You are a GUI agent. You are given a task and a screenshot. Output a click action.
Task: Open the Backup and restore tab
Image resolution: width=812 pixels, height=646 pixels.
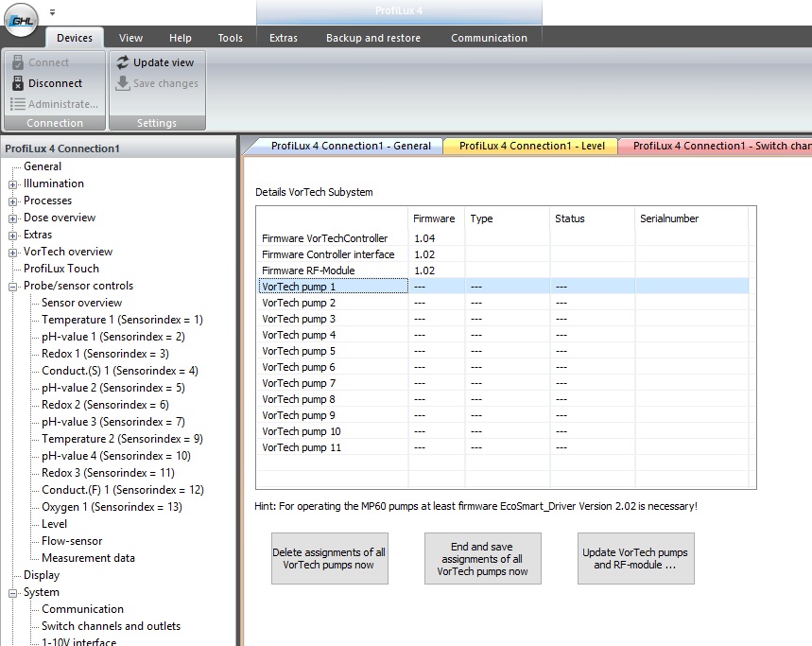(x=372, y=38)
